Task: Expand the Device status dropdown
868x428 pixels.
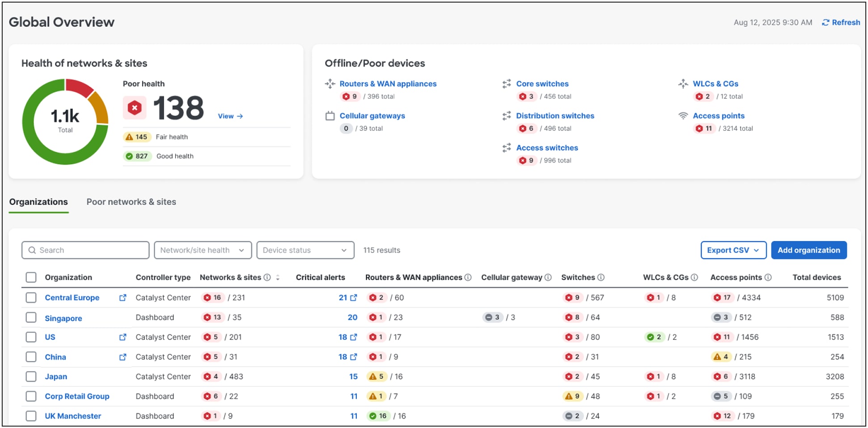Action: (305, 250)
